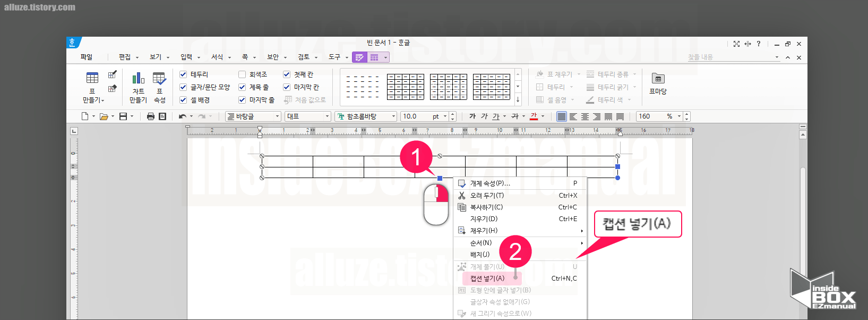Open the 입력 menu
This screenshot has height=320, width=868.
click(x=189, y=57)
